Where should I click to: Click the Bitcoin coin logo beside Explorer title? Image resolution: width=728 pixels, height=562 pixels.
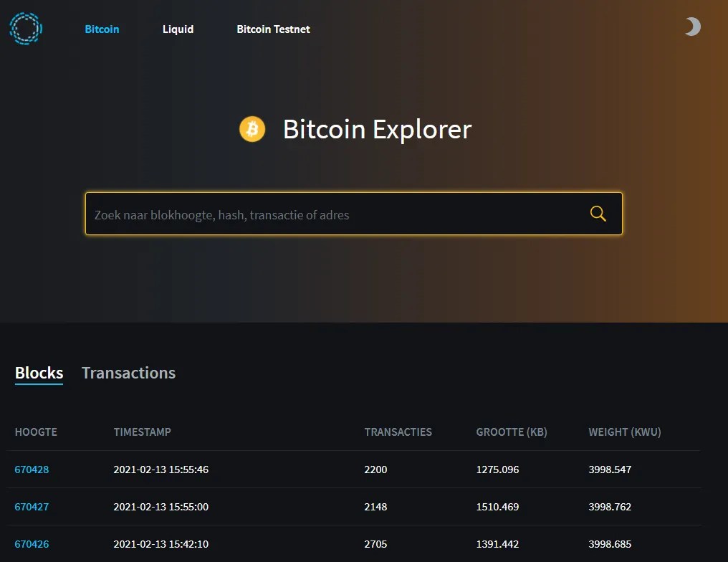coord(252,129)
